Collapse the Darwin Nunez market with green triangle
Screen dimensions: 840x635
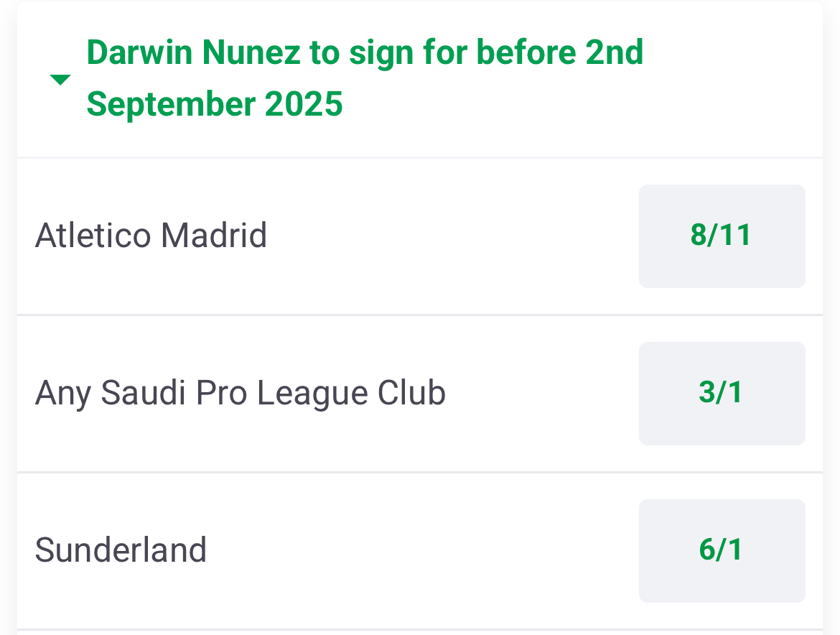[x=60, y=80]
